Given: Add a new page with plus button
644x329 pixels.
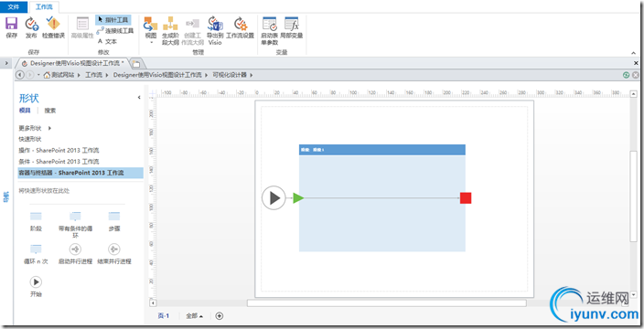Looking at the screenshot, I should click(x=220, y=316).
